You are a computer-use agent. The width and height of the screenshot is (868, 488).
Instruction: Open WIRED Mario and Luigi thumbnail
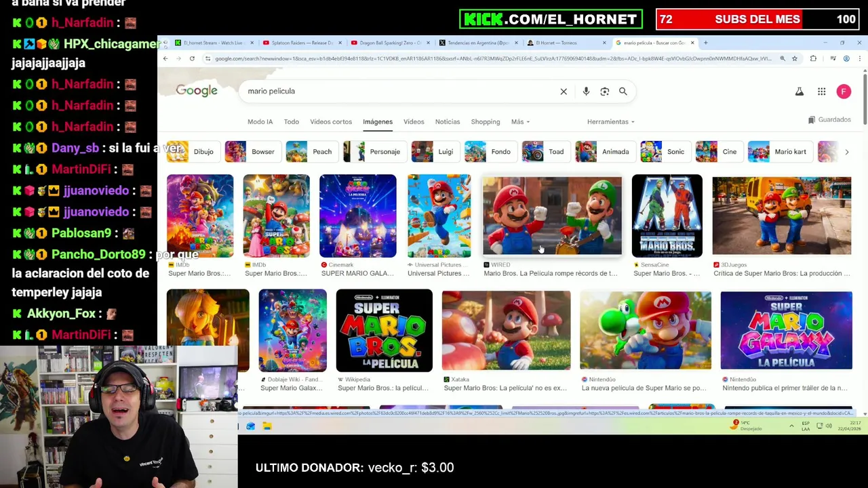pyautogui.click(x=552, y=216)
